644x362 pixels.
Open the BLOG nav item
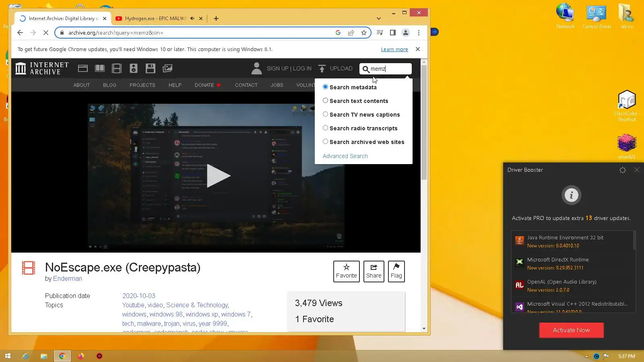coord(109,85)
